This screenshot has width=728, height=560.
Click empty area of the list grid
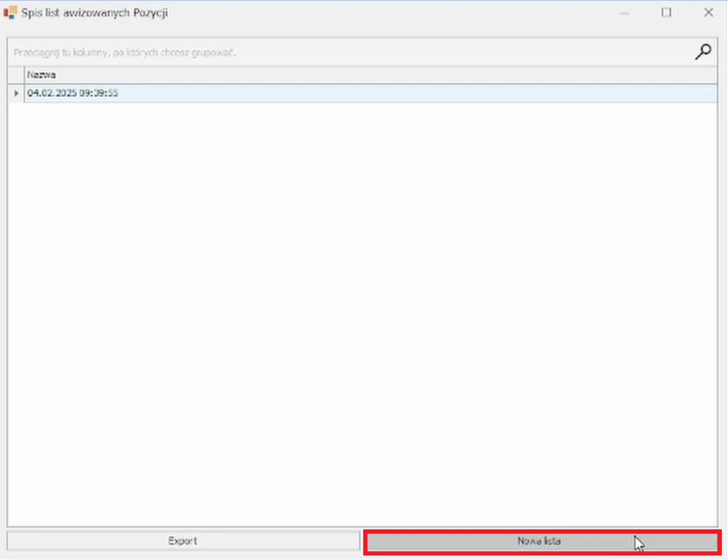coord(362,308)
